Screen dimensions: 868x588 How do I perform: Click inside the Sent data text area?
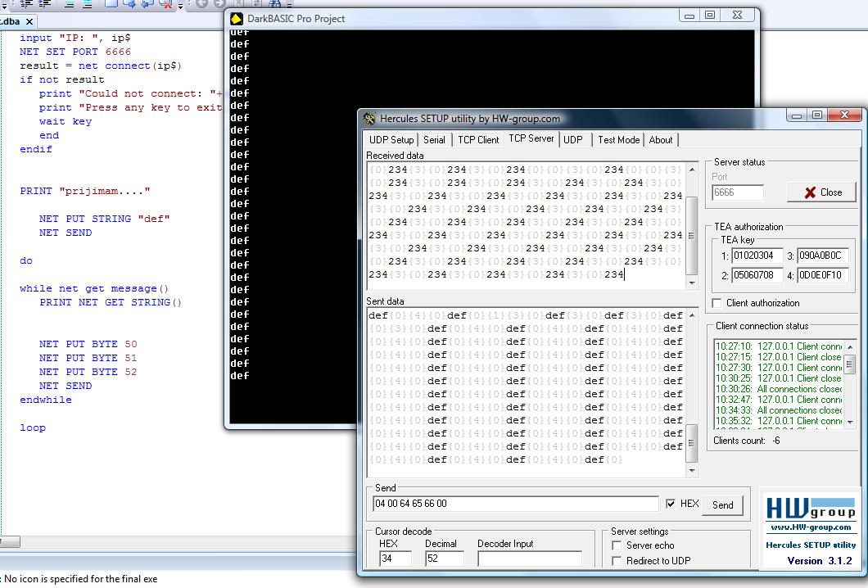pyautogui.click(x=526, y=393)
